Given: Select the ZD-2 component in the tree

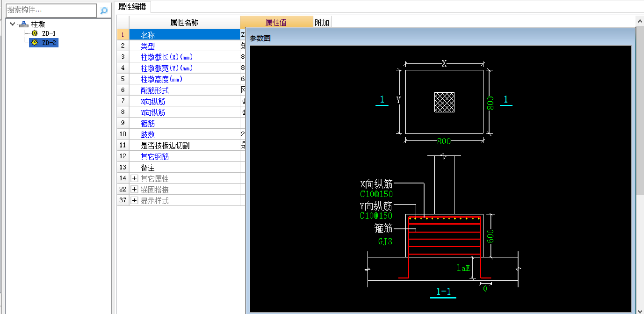Looking at the screenshot, I should tap(49, 43).
